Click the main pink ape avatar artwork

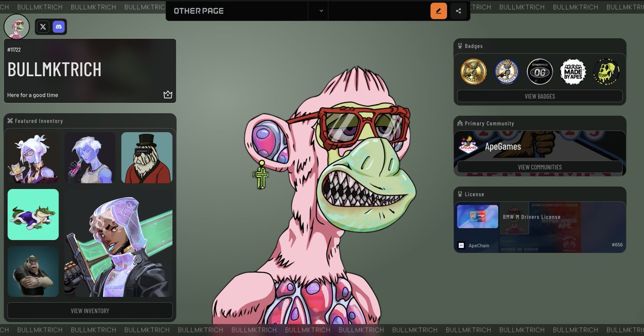(x=314, y=196)
